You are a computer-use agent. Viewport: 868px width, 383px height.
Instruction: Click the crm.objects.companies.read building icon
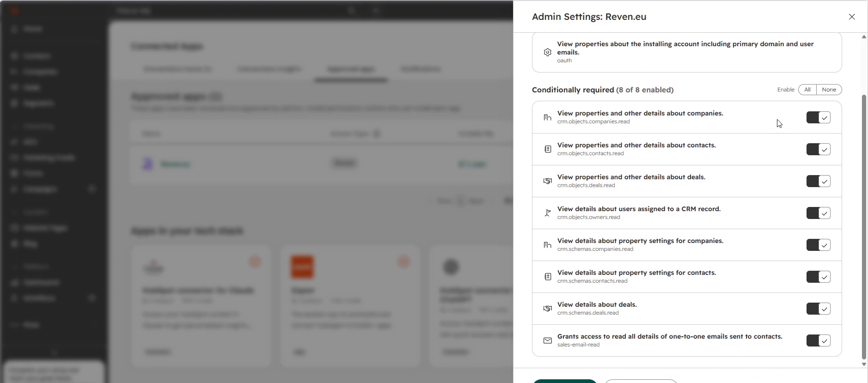548,117
